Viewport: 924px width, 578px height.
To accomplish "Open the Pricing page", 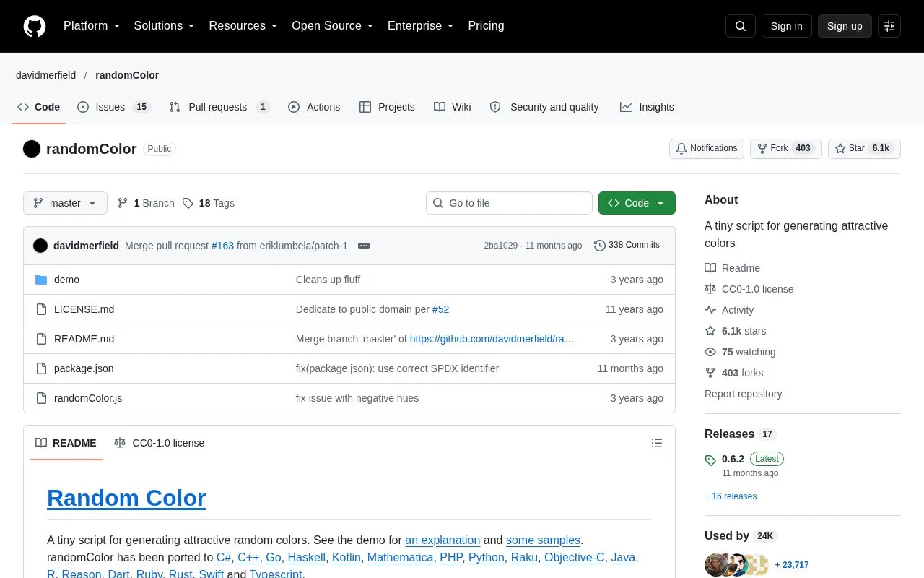I will [x=486, y=26].
